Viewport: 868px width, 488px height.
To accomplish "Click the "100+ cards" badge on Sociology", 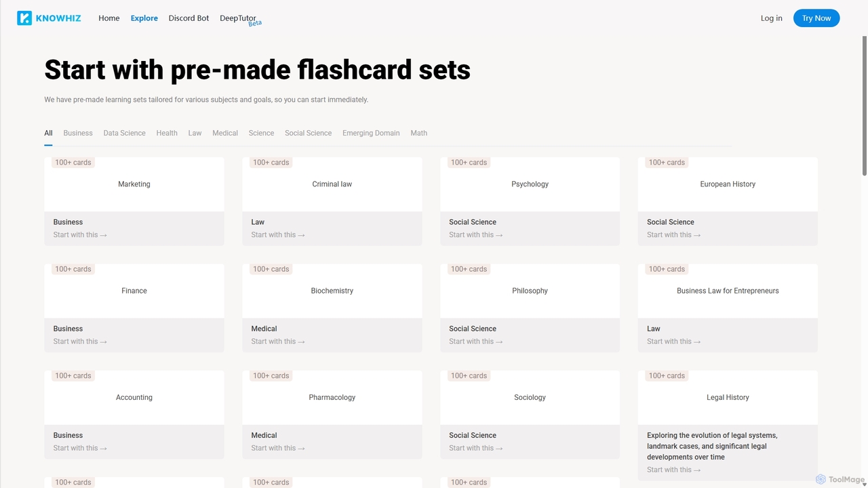I will tap(469, 375).
